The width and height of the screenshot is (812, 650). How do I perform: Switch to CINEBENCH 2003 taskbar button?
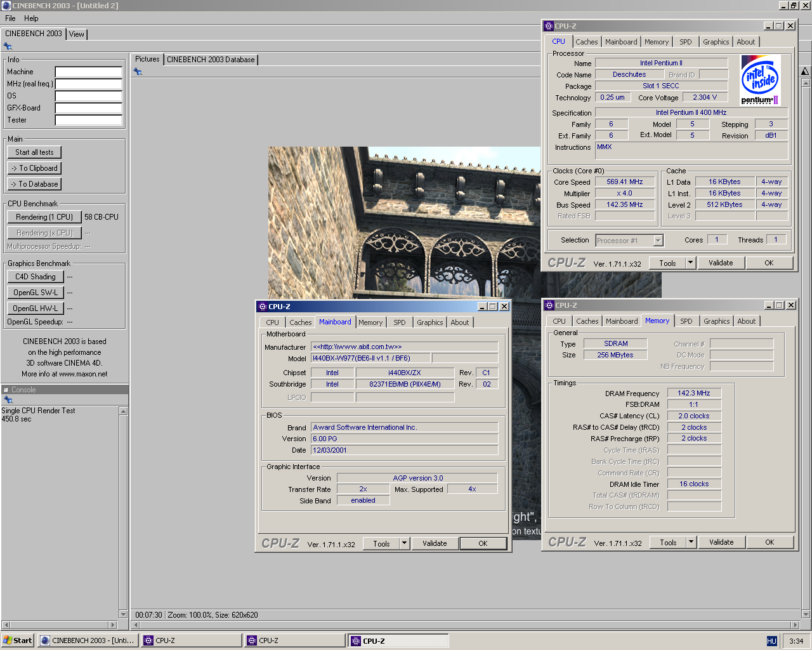coord(88,640)
